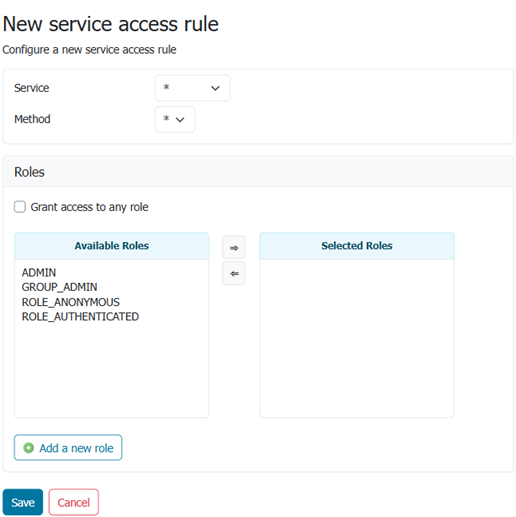Click the Method dropdown chevron
Screen dimensions: 516x517
[x=180, y=120]
